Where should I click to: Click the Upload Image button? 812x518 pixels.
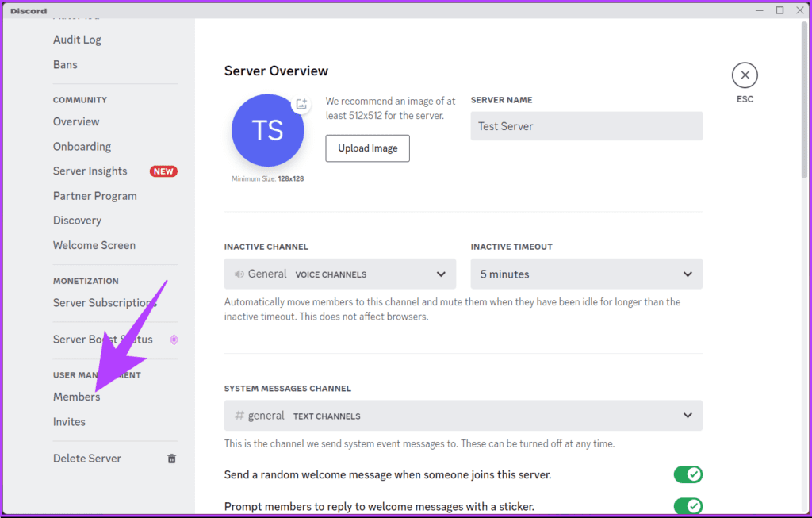368,148
